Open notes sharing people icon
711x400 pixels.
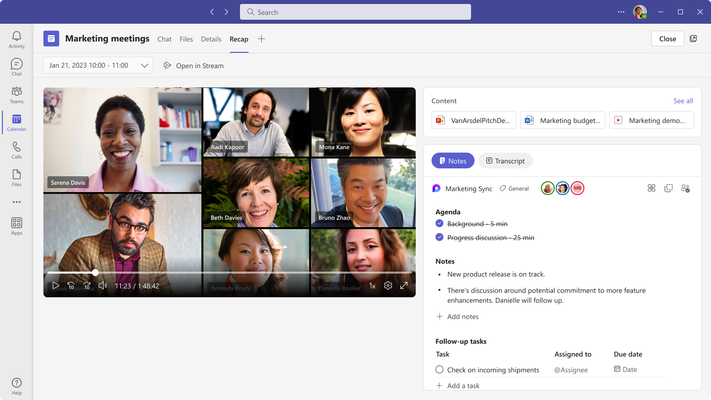[685, 188]
